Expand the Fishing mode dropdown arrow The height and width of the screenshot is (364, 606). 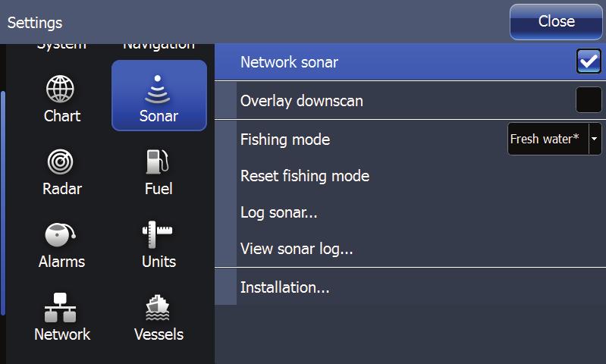[595, 139]
